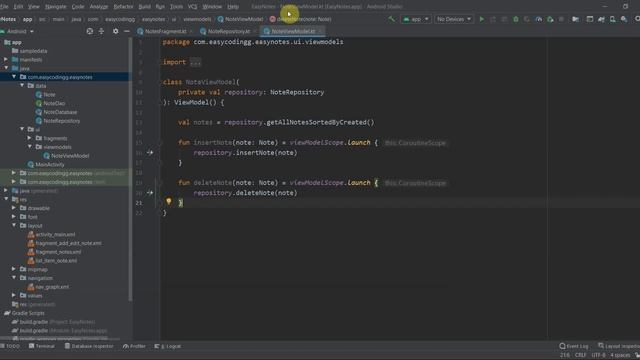Open the Profiler tool window

tap(134, 346)
